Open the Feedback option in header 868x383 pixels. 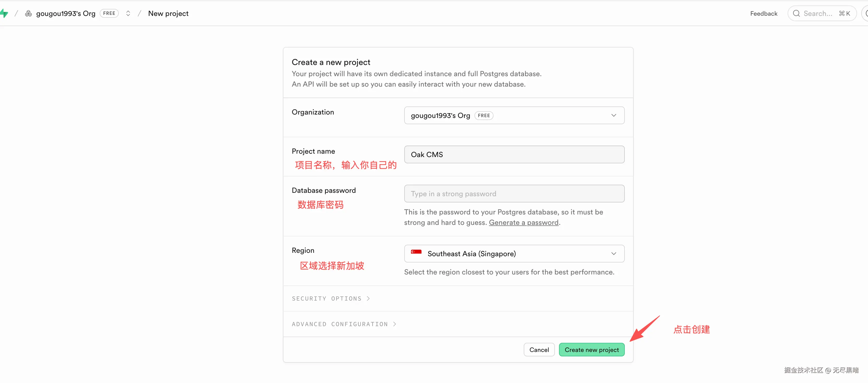click(x=764, y=14)
